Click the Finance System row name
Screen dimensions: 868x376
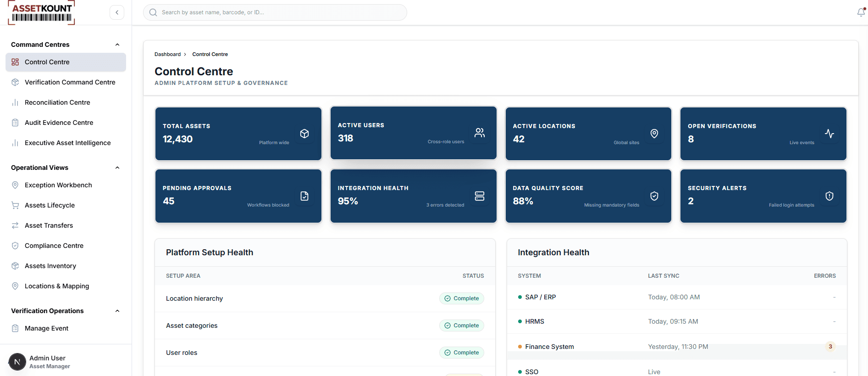[x=549, y=347]
